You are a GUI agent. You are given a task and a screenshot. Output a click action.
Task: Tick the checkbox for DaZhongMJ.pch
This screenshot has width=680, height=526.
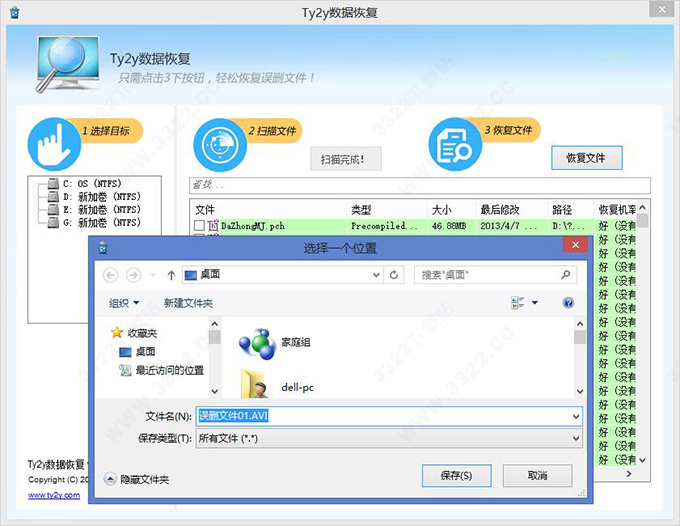point(199,225)
